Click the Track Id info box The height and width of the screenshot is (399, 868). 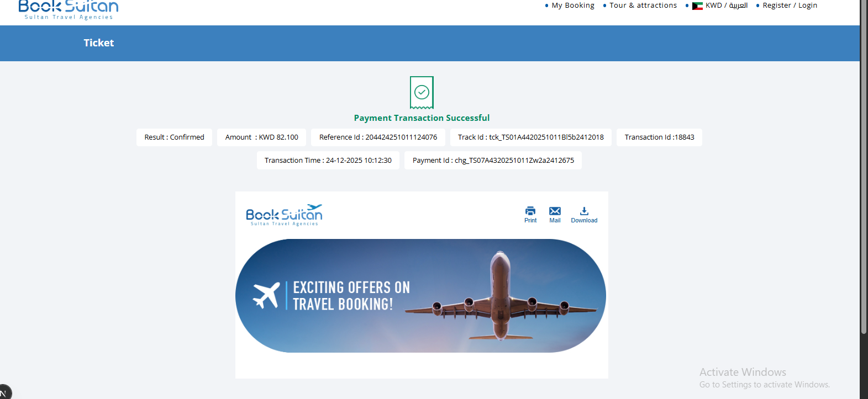point(531,137)
